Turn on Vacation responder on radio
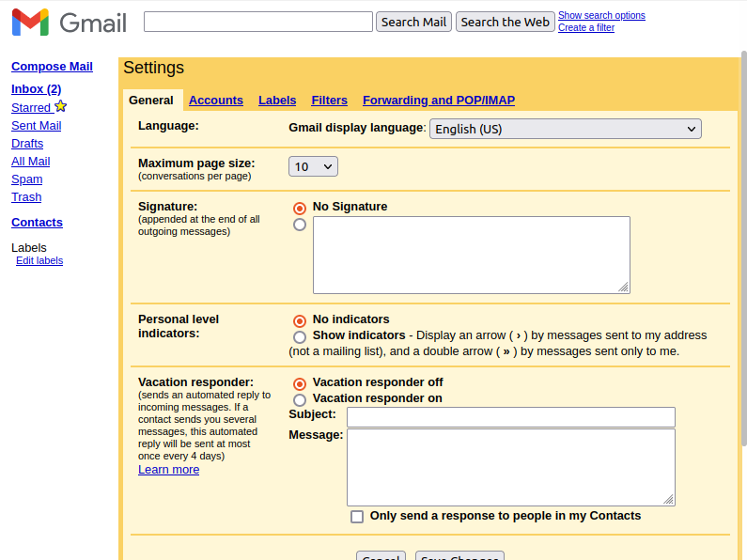Screen dimensions: 747x560 (300, 400)
